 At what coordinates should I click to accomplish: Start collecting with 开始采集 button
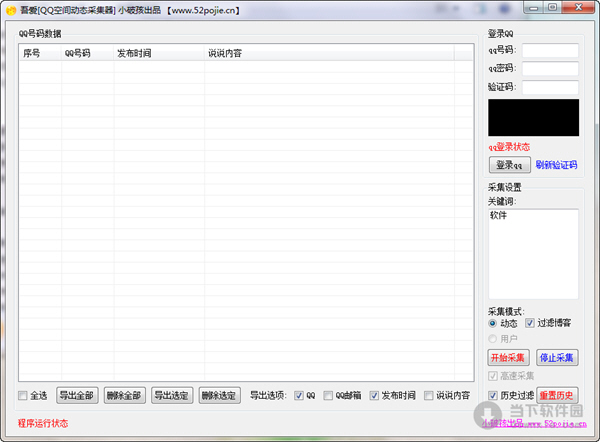[x=509, y=358]
